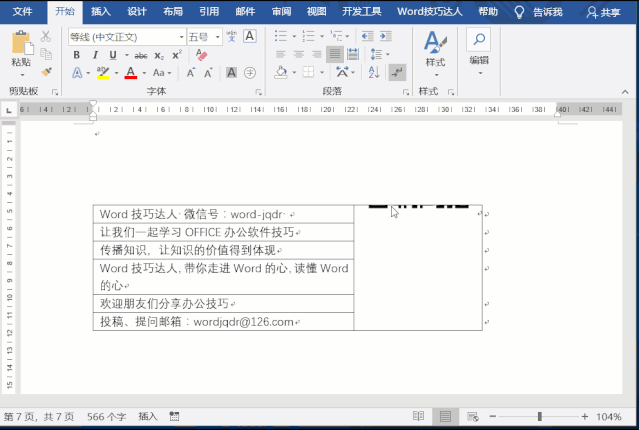Clear formatting with the eraser icon
The image size is (639, 430).
tap(202, 55)
